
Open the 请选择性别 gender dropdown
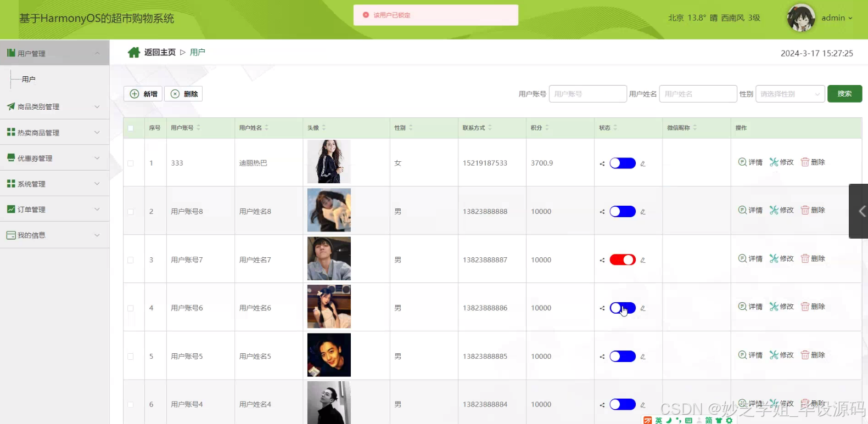click(790, 94)
